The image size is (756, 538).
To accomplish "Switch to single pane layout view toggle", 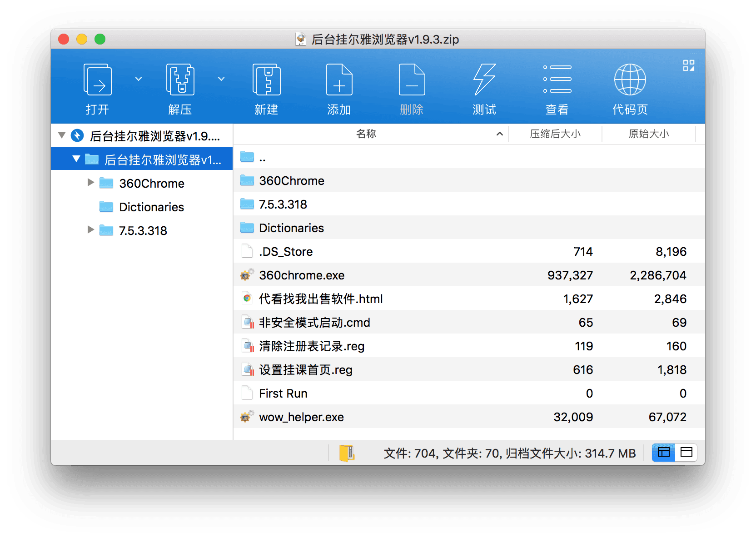I will pyautogui.click(x=686, y=452).
